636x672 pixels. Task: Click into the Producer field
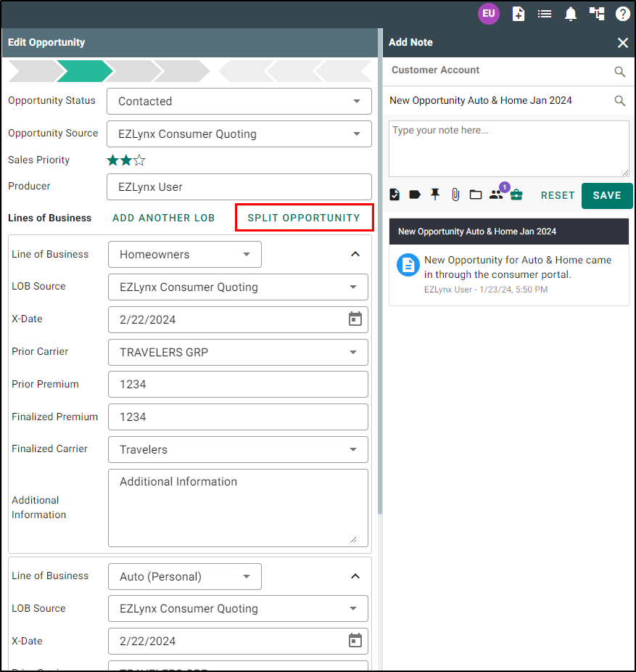239,187
